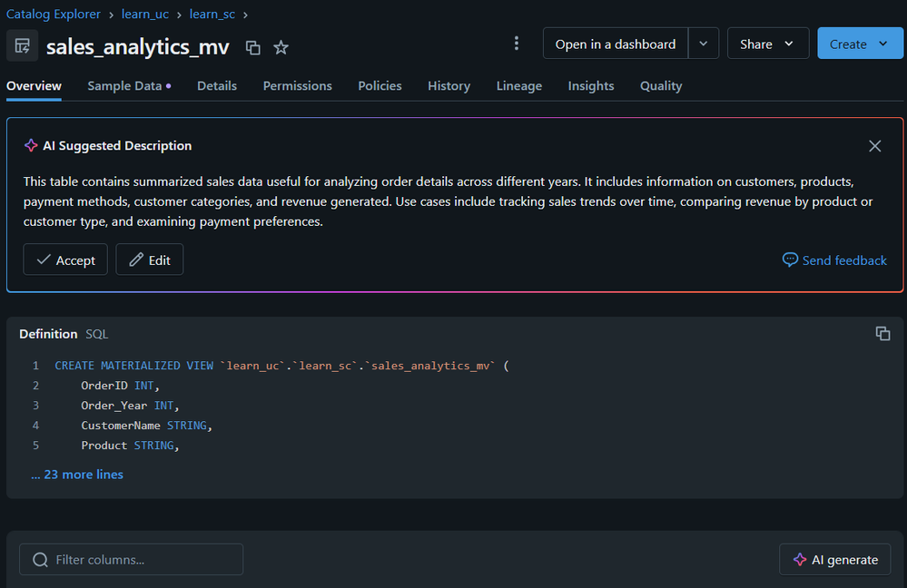Screen dimensions: 907x588
Task: Copy the SQL definition to clipboard
Action: point(882,333)
